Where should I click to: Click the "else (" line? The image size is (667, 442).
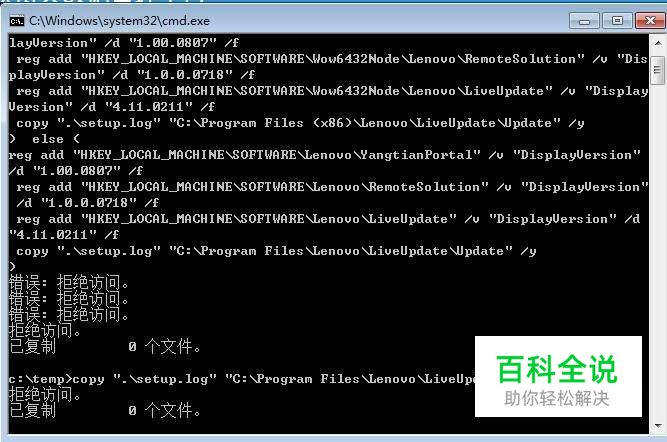44,139
